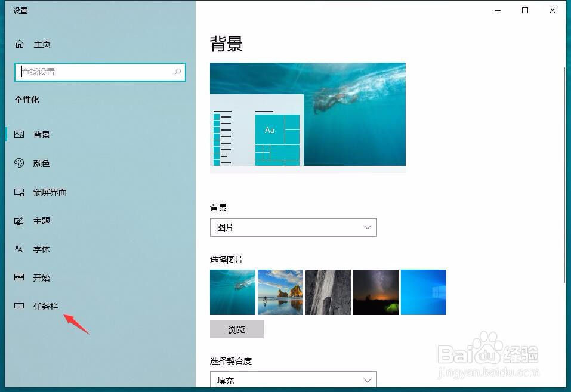
Task: Pick the default Windows blue wallpaper
Action: click(423, 292)
